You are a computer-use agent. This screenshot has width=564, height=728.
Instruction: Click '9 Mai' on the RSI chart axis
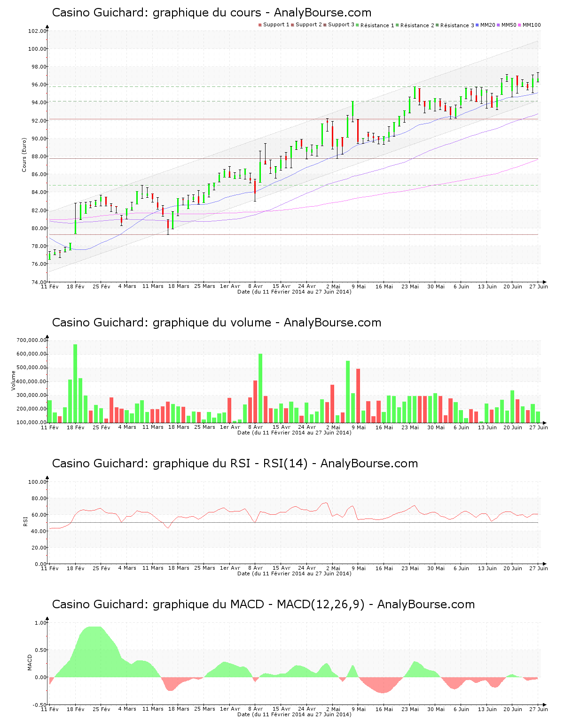tap(359, 568)
